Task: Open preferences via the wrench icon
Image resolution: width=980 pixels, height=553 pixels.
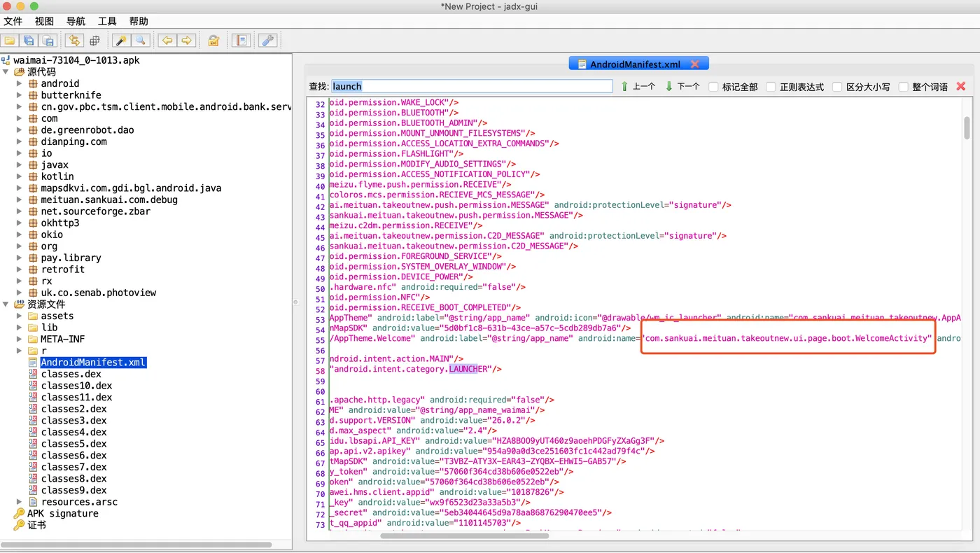Action: pyautogui.click(x=267, y=41)
